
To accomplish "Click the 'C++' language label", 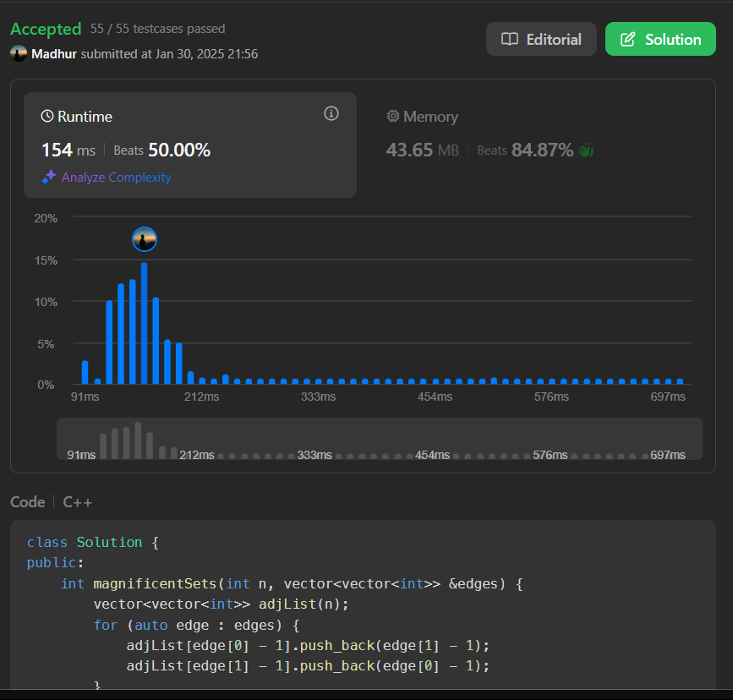I will tap(77, 502).
